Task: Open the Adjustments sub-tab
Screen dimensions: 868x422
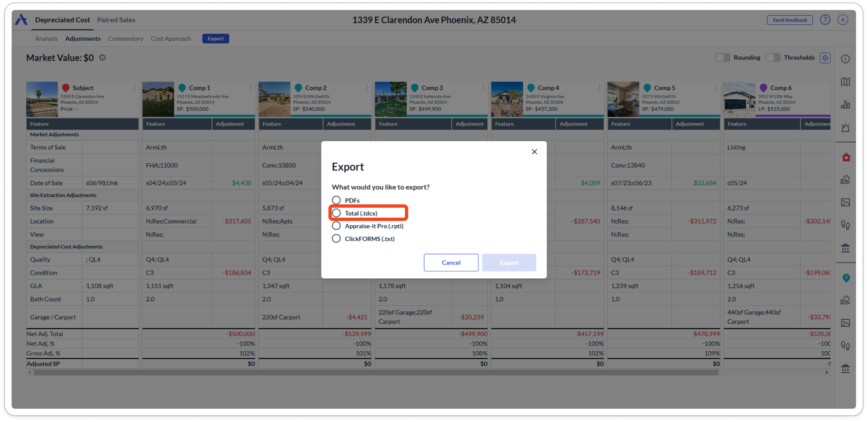Action: pos(83,39)
